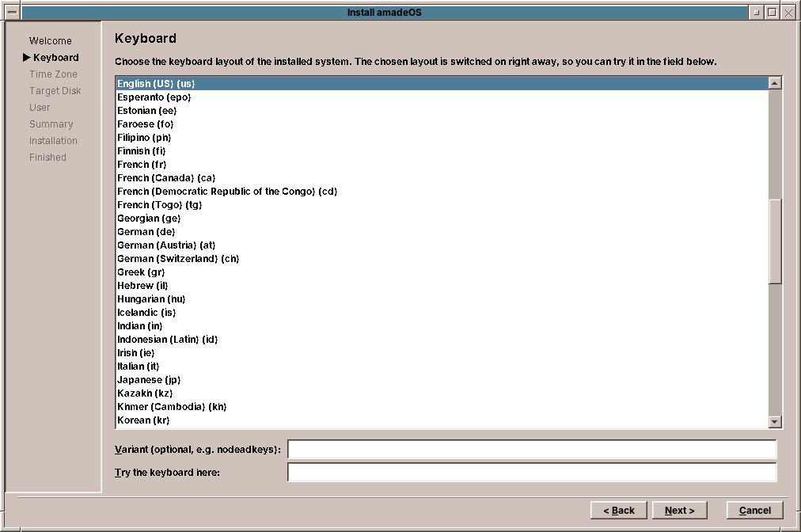Screen dimensions: 801x532
Task: Select French (Democratic Republic of the Congo) layout
Action: pos(442,191)
